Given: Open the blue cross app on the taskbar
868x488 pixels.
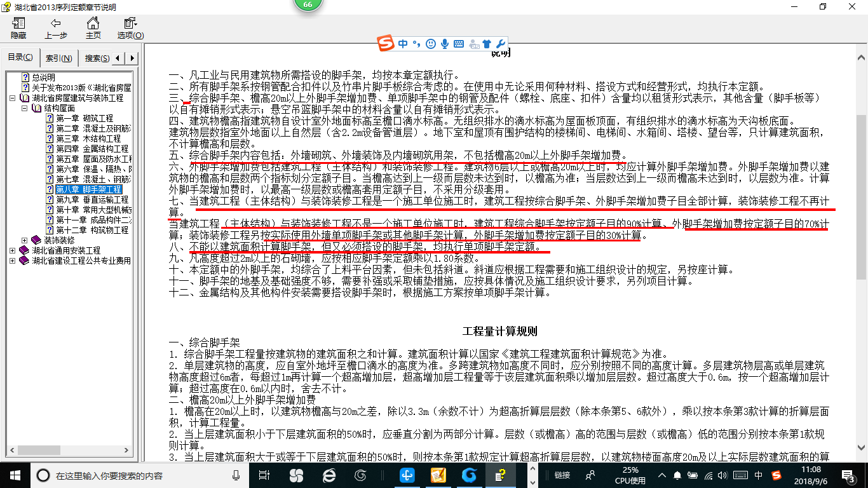Looking at the screenshot, I should coord(408,475).
